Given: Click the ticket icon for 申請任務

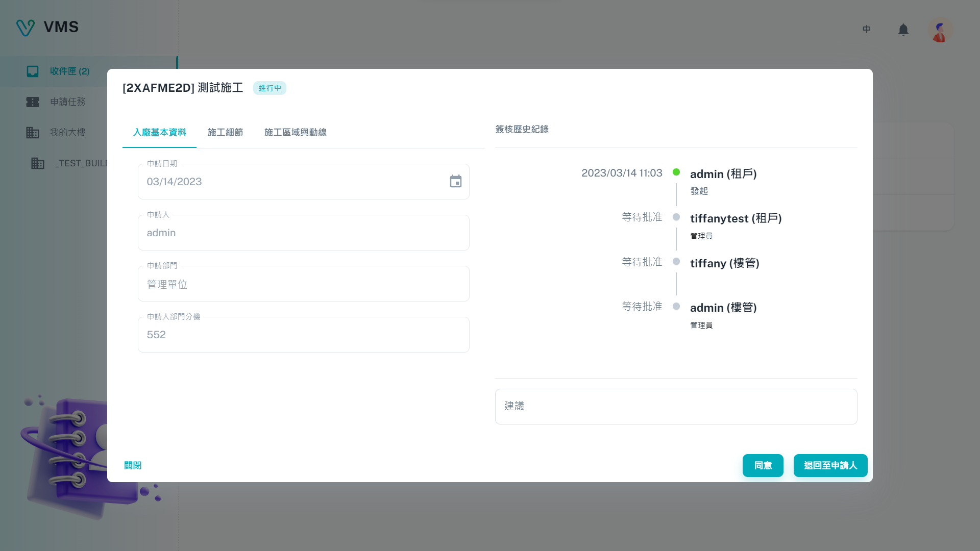Looking at the screenshot, I should point(33,102).
